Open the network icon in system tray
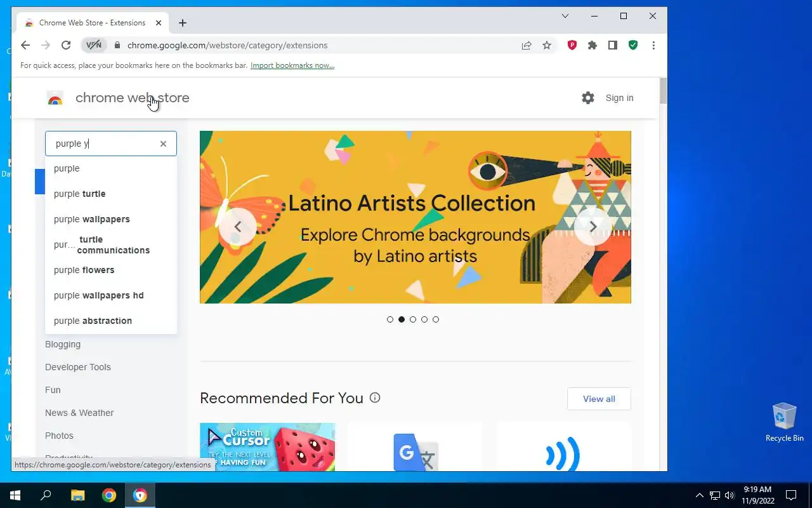 pyautogui.click(x=714, y=495)
